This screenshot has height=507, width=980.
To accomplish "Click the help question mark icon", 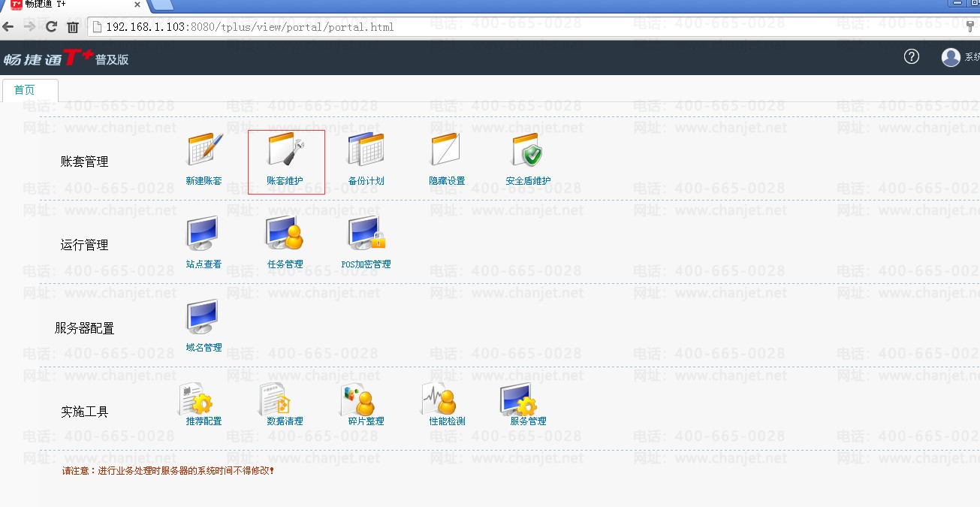I will tap(912, 56).
